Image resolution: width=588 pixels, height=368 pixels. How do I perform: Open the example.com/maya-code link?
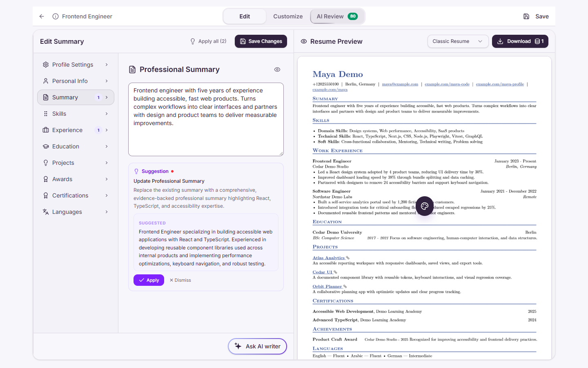447,84
